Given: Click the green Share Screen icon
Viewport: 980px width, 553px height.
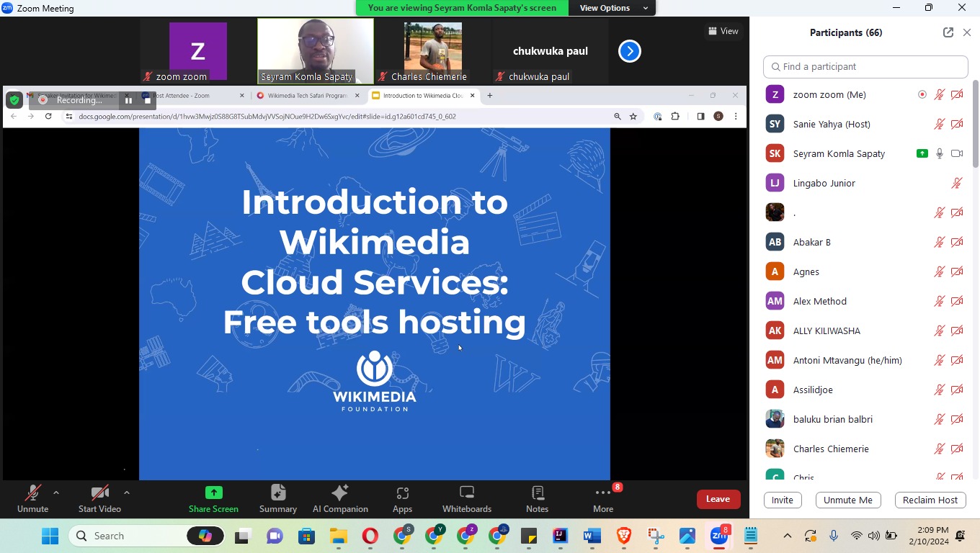Looking at the screenshot, I should (x=214, y=493).
